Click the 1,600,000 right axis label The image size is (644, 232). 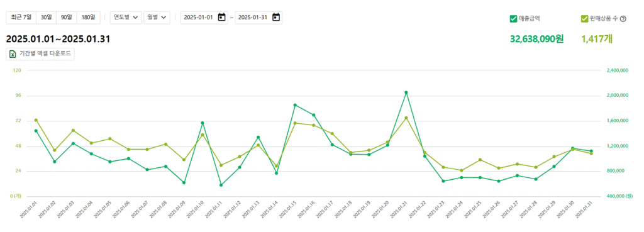pos(618,121)
